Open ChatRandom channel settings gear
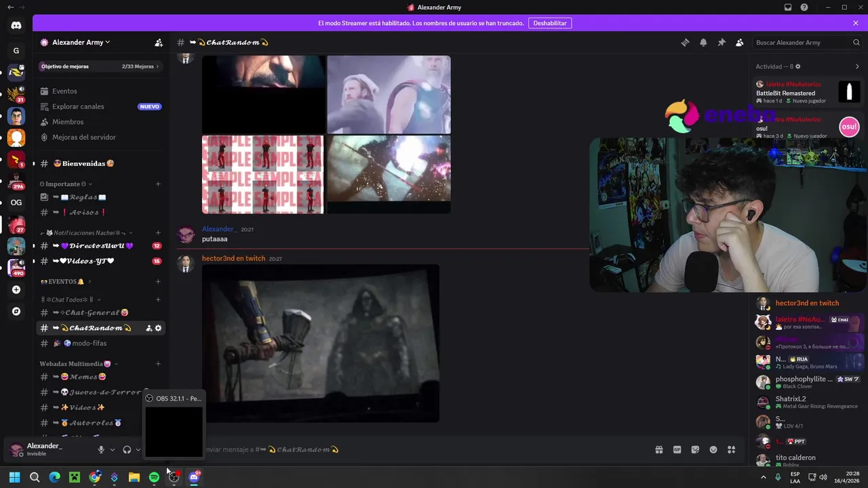Image resolution: width=868 pixels, height=488 pixels. 158,328
